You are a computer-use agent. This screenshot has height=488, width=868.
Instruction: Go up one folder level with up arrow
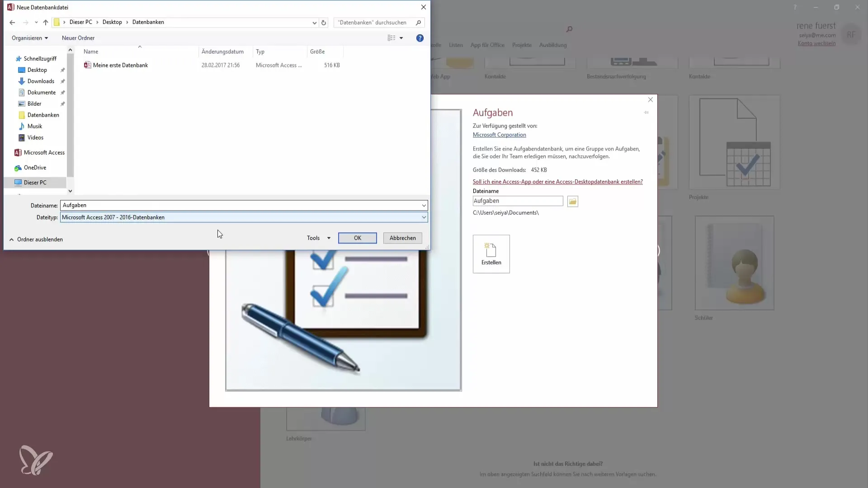46,23
